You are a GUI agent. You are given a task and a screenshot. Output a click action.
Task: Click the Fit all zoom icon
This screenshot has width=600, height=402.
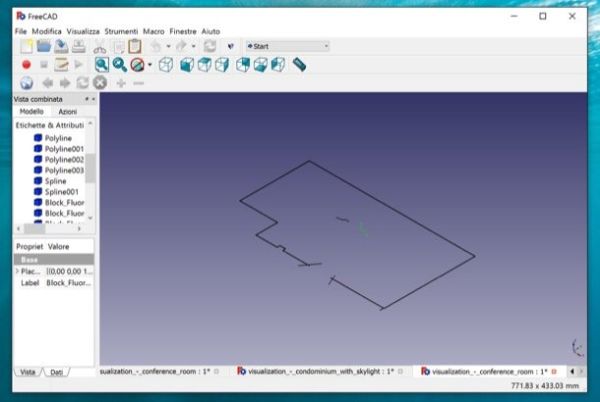point(101,65)
